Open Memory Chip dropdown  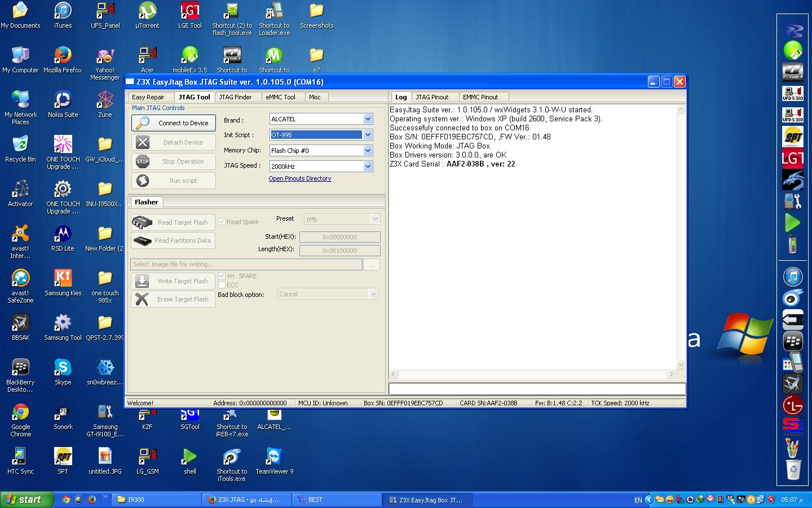click(x=321, y=151)
